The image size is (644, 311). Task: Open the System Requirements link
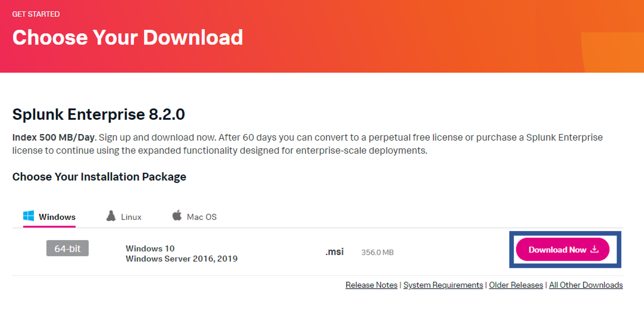pyautogui.click(x=443, y=285)
